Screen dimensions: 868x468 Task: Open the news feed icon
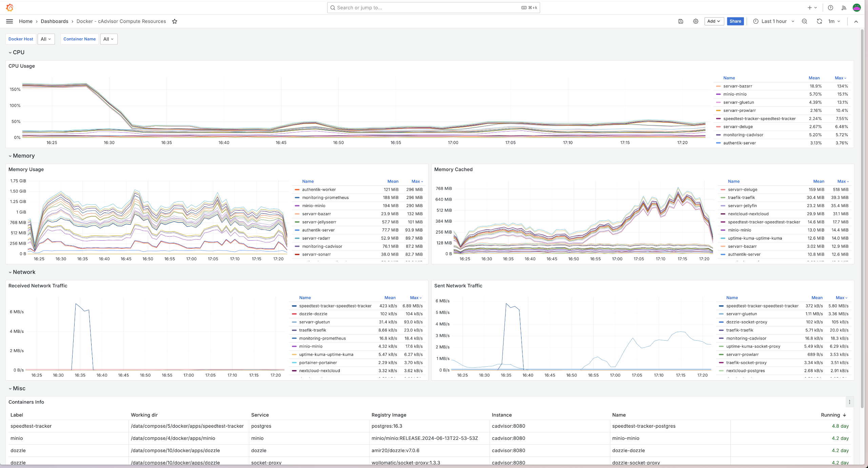coord(844,8)
